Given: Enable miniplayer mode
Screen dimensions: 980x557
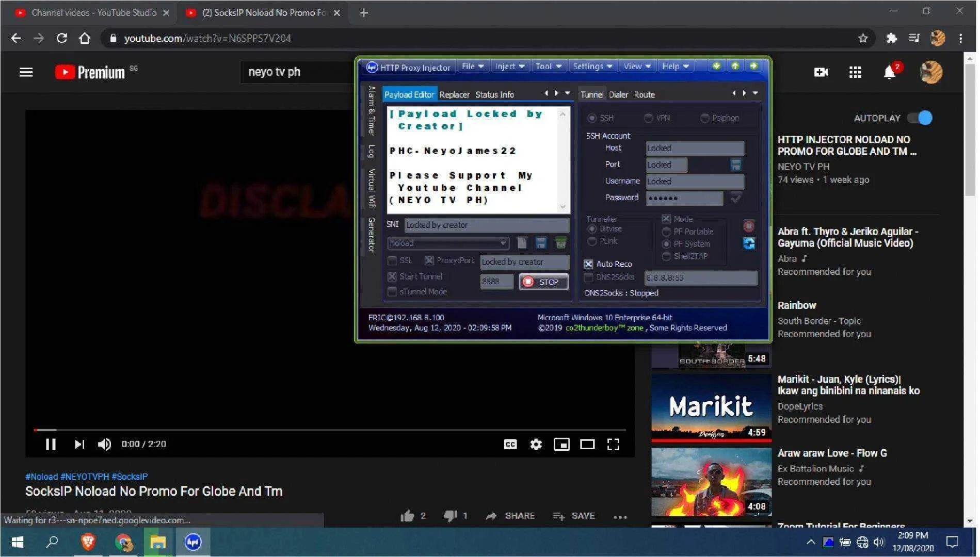Looking at the screenshot, I should pos(561,445).
